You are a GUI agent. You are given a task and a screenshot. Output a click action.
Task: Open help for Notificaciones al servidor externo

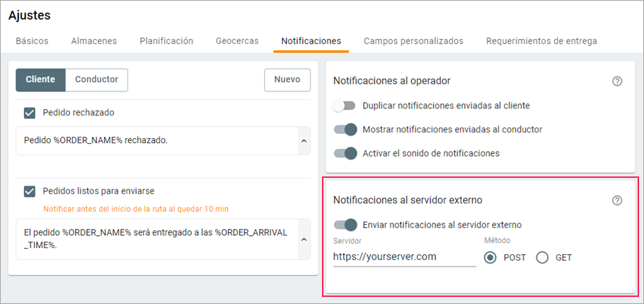[x=617, y=201]
